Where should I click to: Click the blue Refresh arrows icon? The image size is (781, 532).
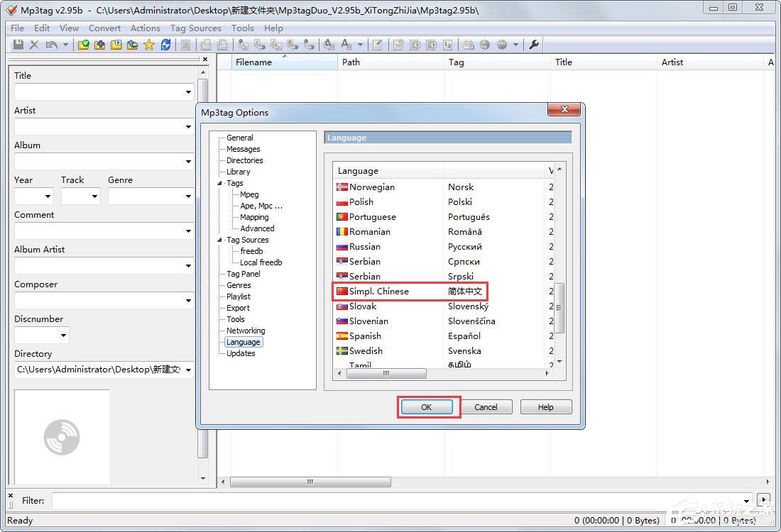coord(165,45)
